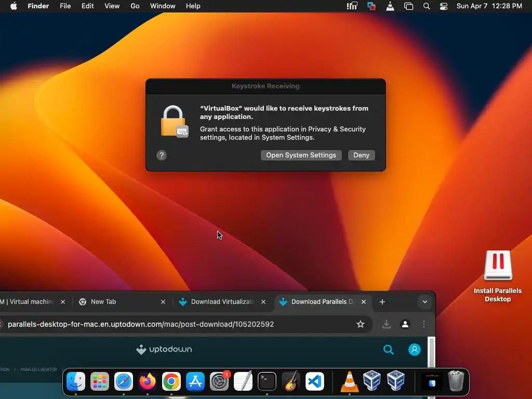532x399 pixels.
Task: Open the View menu in menu bar
Action: coord(112,6)
